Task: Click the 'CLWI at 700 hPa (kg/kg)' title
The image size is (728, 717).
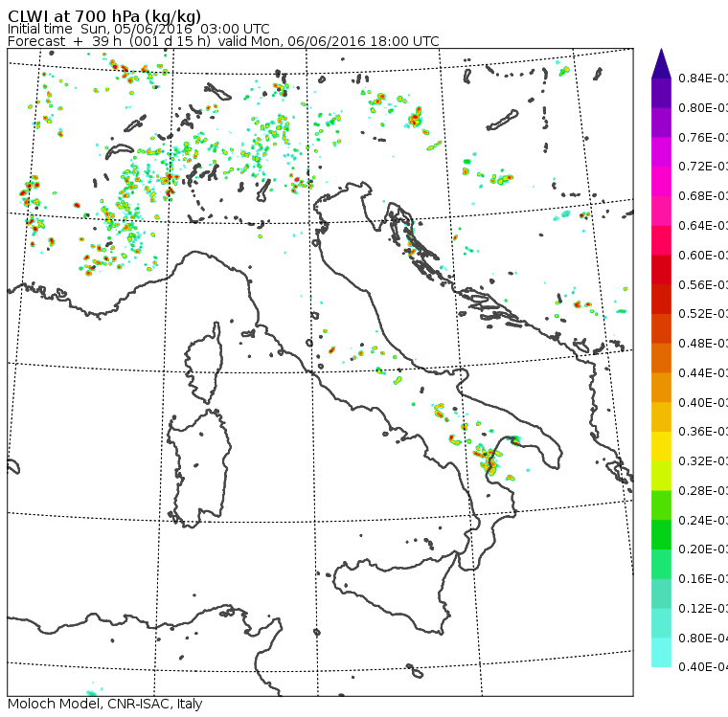Action: 104,15
